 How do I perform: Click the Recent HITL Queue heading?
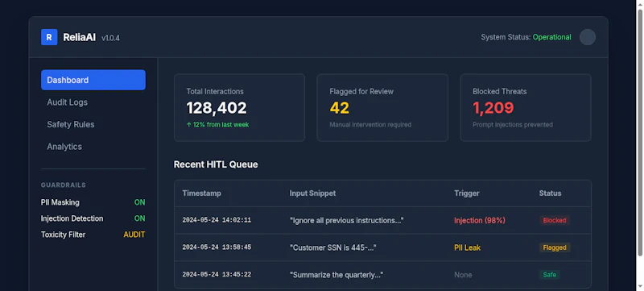(x=216, y=164)
